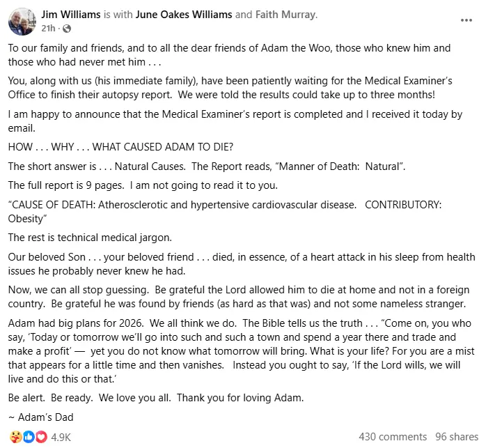Click the 21h post timestamp

click(x=48, y=29)
